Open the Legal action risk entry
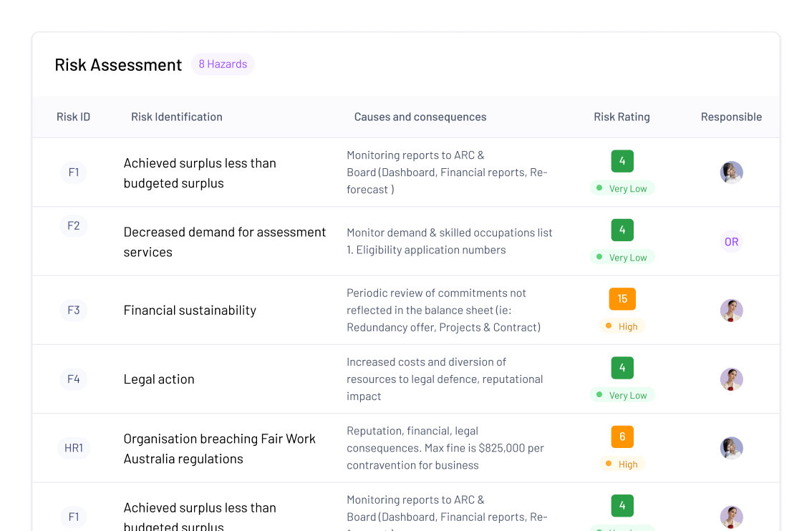This screenshot has width=812, height=531. [x=159, y=379]
